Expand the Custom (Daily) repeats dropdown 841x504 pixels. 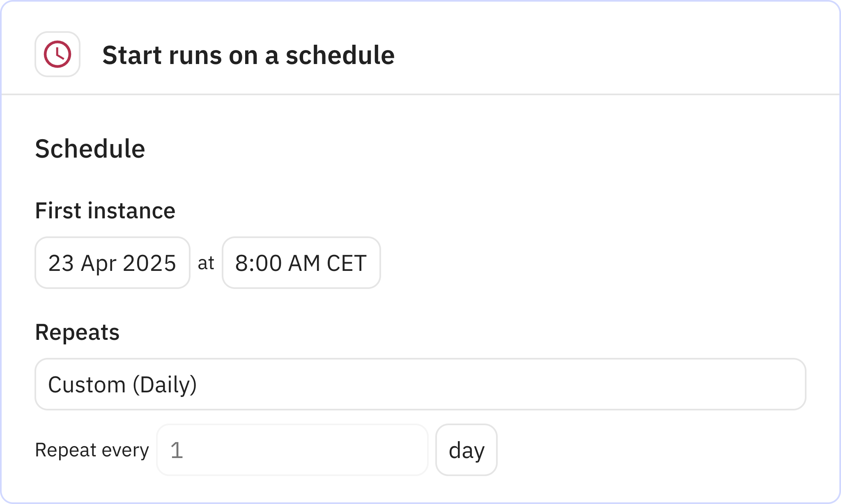[420, 384]
